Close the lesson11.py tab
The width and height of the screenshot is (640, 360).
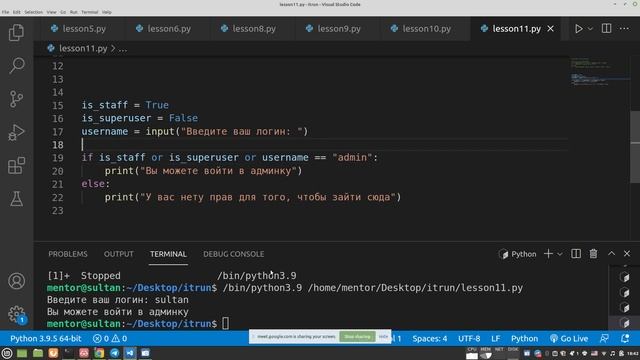(551, 29)
